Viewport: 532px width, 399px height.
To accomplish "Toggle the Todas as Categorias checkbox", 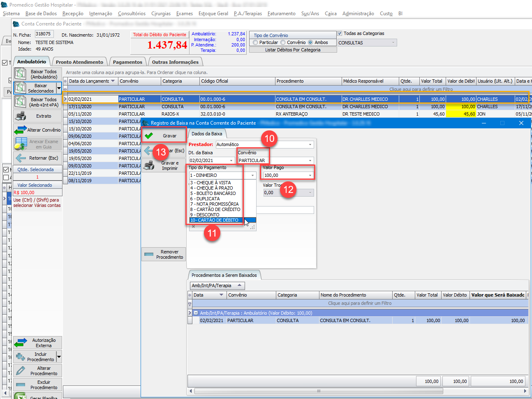I will [340, 33].
